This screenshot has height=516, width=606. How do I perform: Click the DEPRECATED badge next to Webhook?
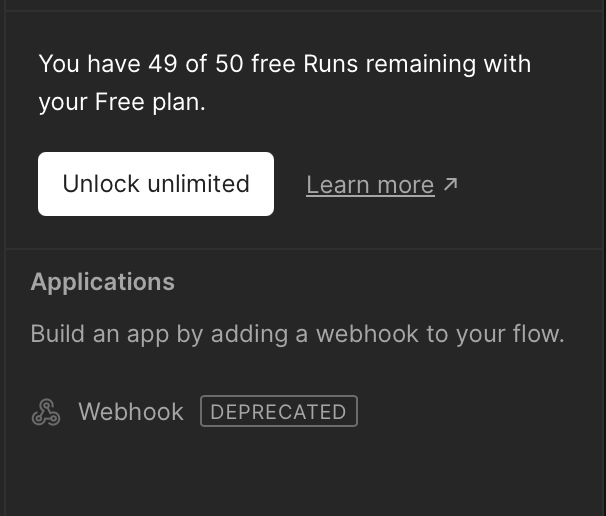tap(278, 412)
